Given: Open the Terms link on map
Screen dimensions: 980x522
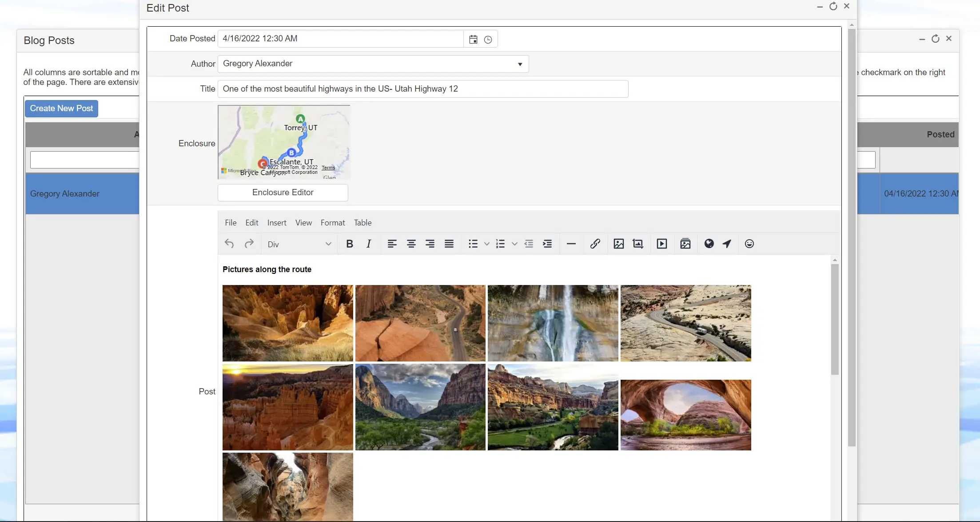Looking at the screenshot, I should click(328, 168).
